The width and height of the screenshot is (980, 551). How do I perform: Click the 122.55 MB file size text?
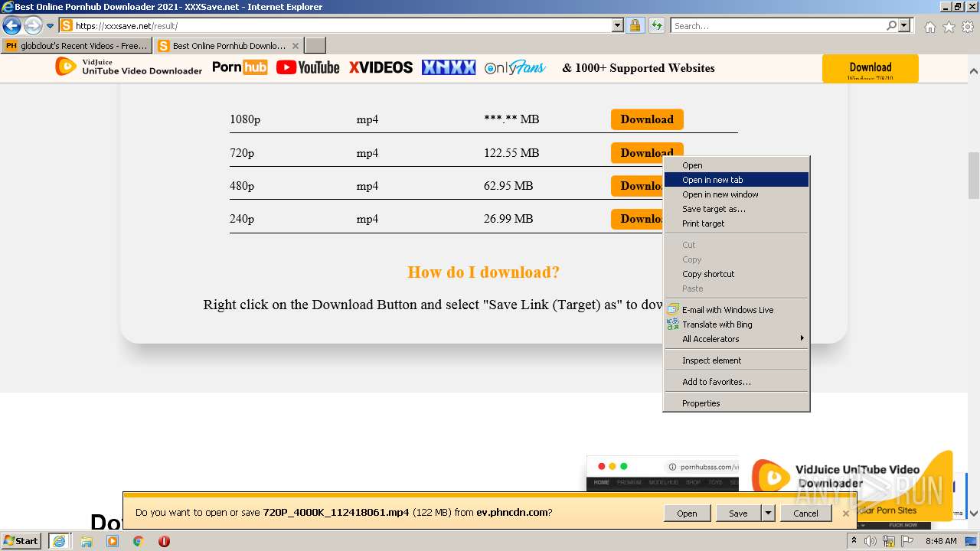(511, 153)
